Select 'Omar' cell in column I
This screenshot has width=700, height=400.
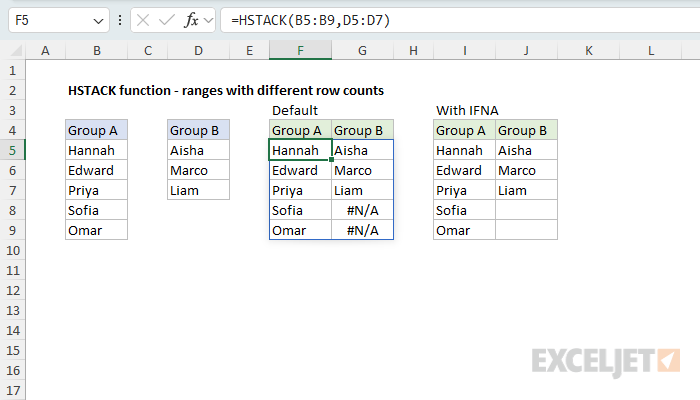464,230
